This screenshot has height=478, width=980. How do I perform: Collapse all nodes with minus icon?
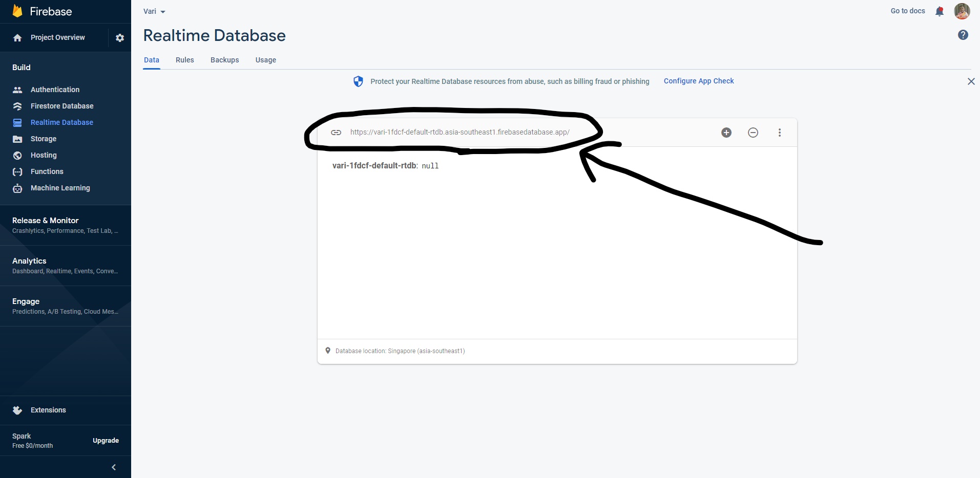pos(753,133)
